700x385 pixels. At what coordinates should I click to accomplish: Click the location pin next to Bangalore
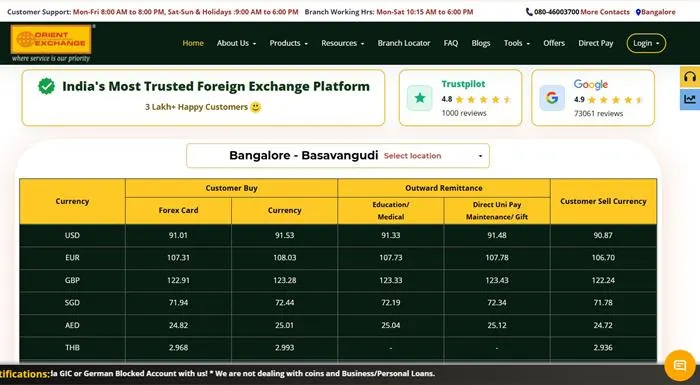point(638,12)
